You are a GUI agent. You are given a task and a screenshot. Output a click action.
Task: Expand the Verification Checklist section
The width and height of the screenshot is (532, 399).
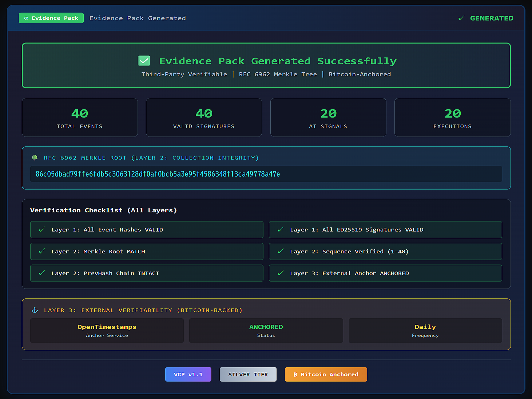[103, 210]
